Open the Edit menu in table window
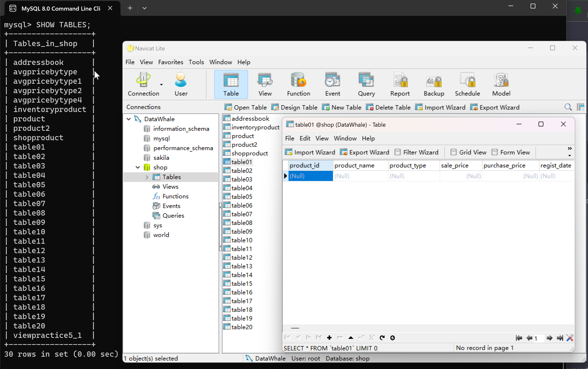Image resolution: width=588 pixels, height=369 pixels. (x=305, y=138)
